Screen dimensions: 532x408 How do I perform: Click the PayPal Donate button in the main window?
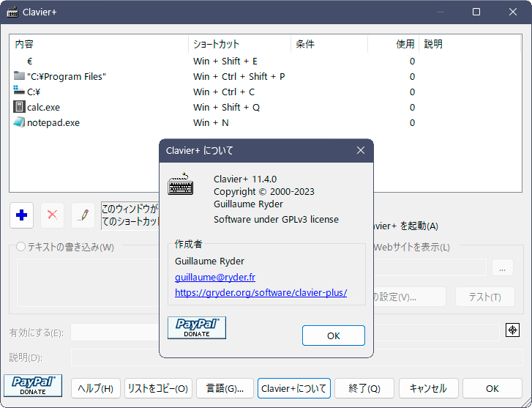pos(33,385)
